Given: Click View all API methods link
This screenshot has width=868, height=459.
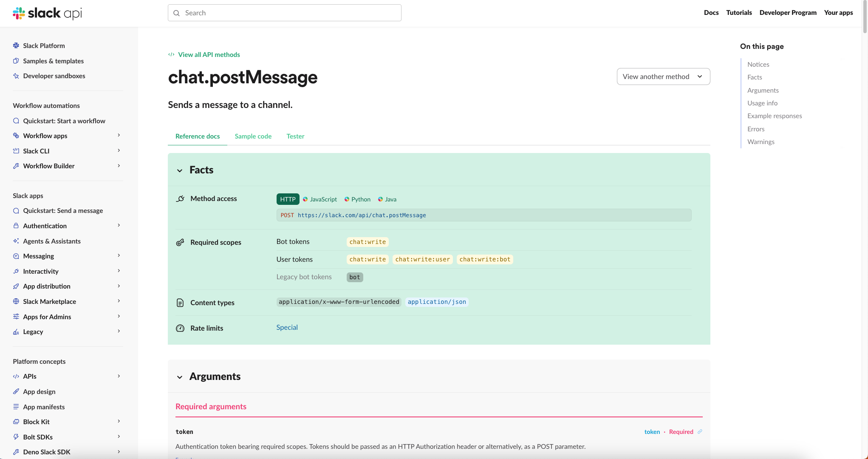Looking at the screenshot, I should pos(204,54).
